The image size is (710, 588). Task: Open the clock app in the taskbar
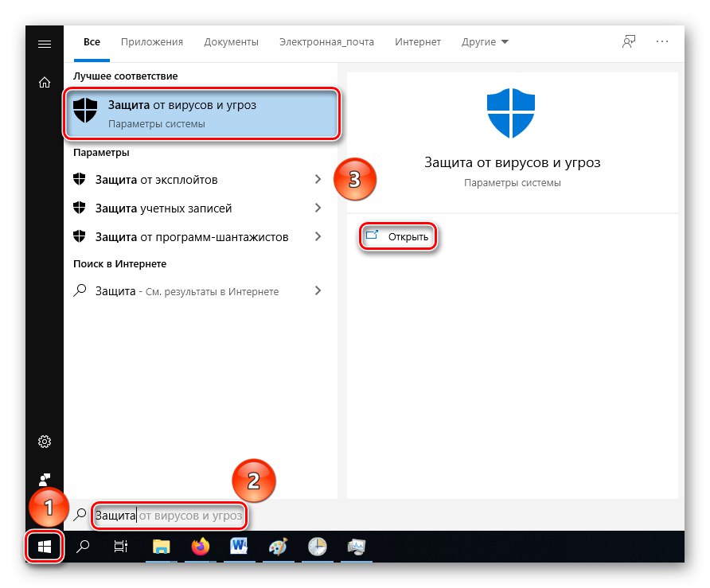[x=318, y=547]
